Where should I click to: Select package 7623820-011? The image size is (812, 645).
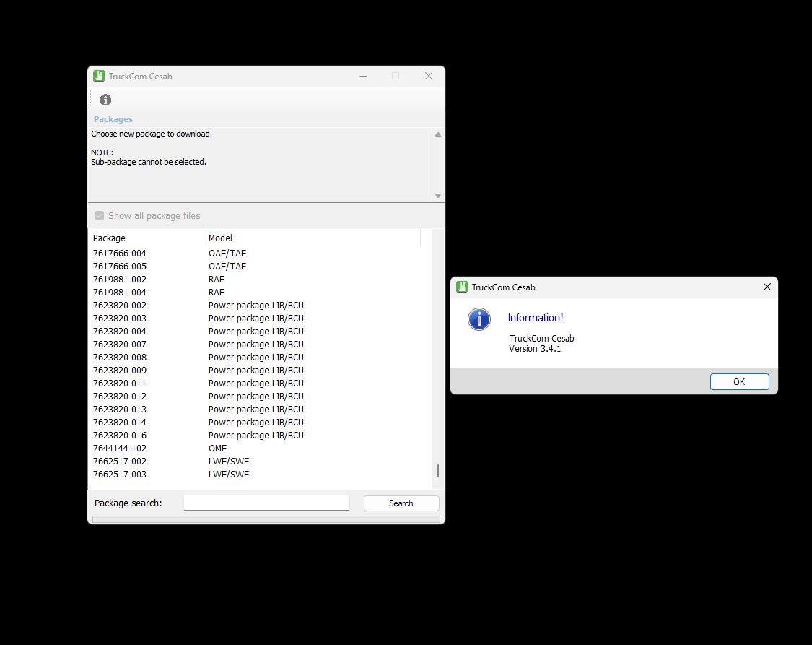coord(120,383)
